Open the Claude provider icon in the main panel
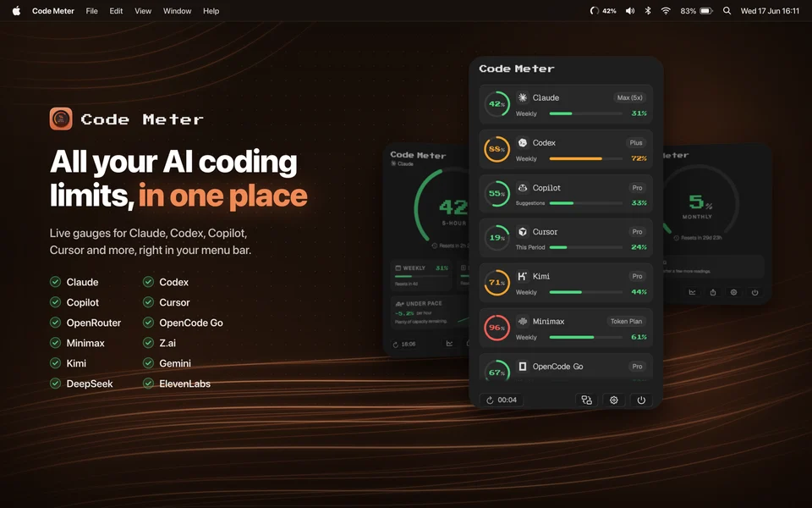Image resolution: width=812 pixels, height=508 pixels. (x=523, y=97)
